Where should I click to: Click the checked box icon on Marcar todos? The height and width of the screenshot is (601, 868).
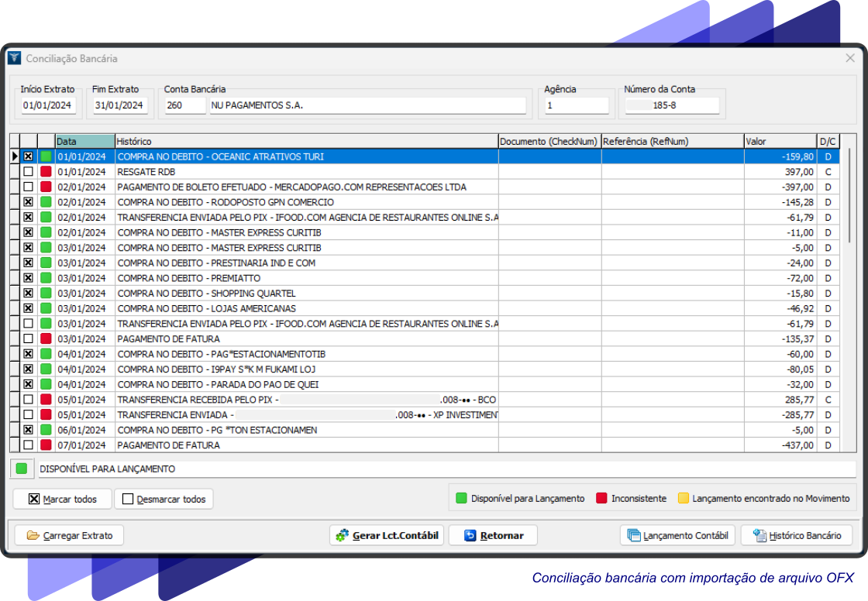(33, 500)
